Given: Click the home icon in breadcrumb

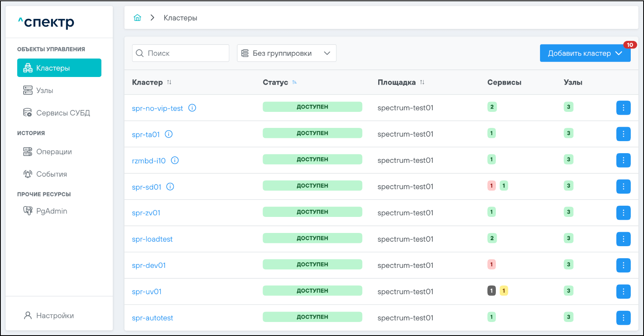Looking at the screenshot, I should 137,18.
